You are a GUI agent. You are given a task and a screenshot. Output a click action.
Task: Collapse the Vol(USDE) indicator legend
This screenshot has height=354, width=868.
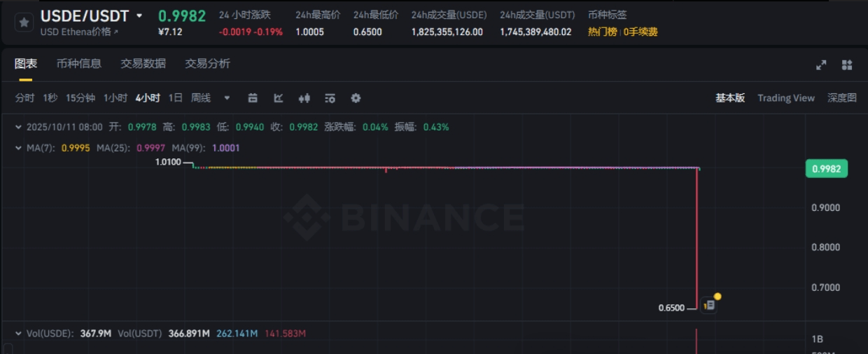(x=18, y=333)
